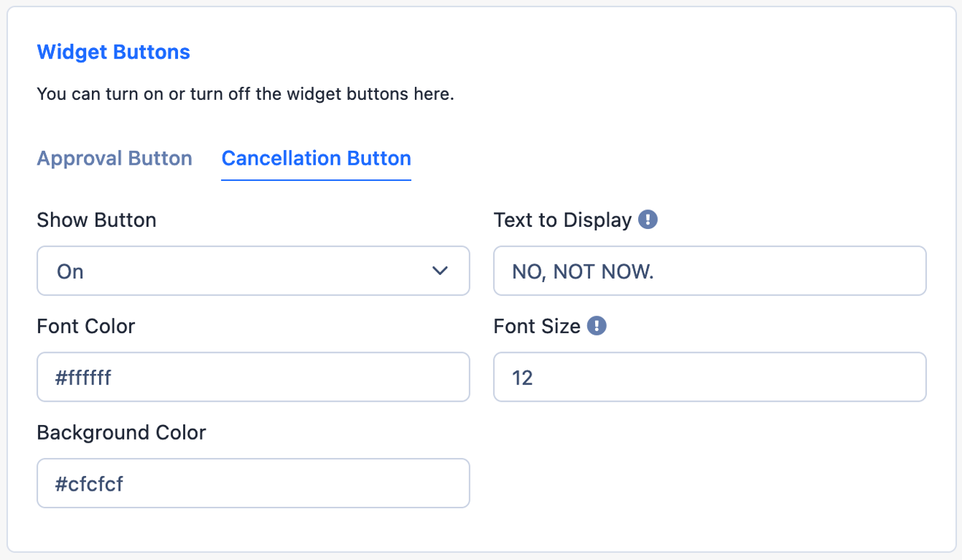Click the Font Size label text

point(537,326)
